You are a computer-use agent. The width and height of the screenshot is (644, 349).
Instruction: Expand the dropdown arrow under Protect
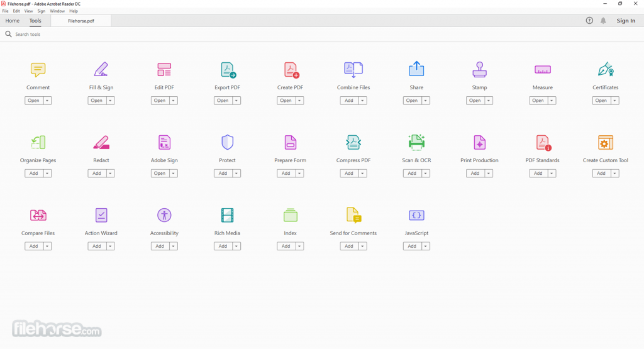[236, 174]
